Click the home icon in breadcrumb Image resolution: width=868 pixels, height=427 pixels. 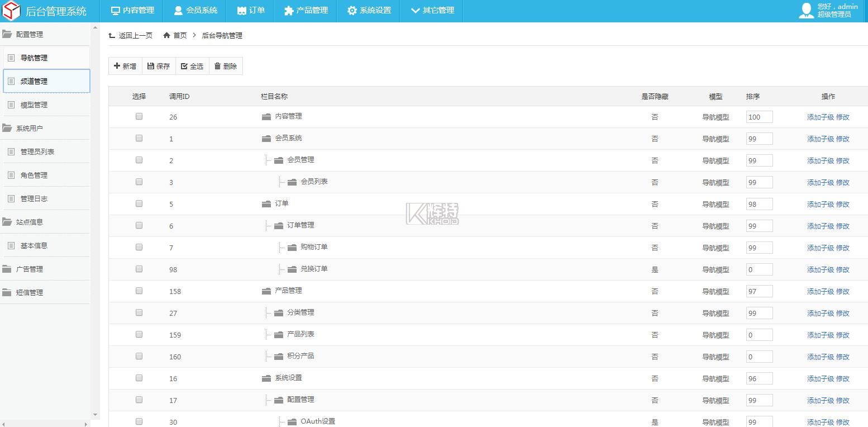(166, 35)
